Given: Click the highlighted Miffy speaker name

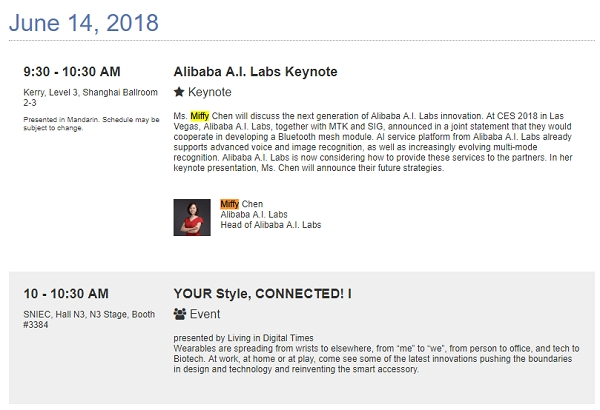Looking at the screenshot, I should [230, 204].
